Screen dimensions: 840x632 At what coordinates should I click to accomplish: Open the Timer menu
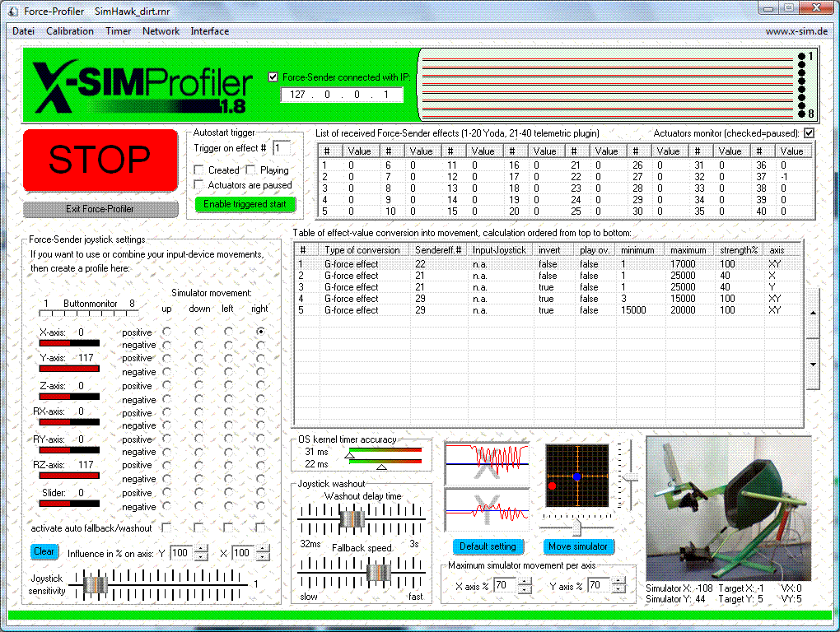[x=118, y=31]
